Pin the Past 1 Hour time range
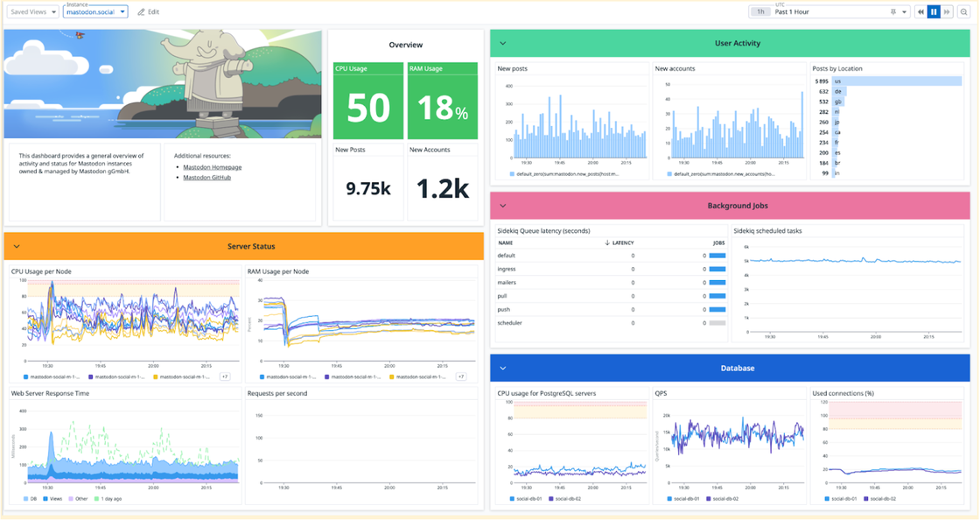This screenshot has height=520, width=980. (x=893, y=11)
